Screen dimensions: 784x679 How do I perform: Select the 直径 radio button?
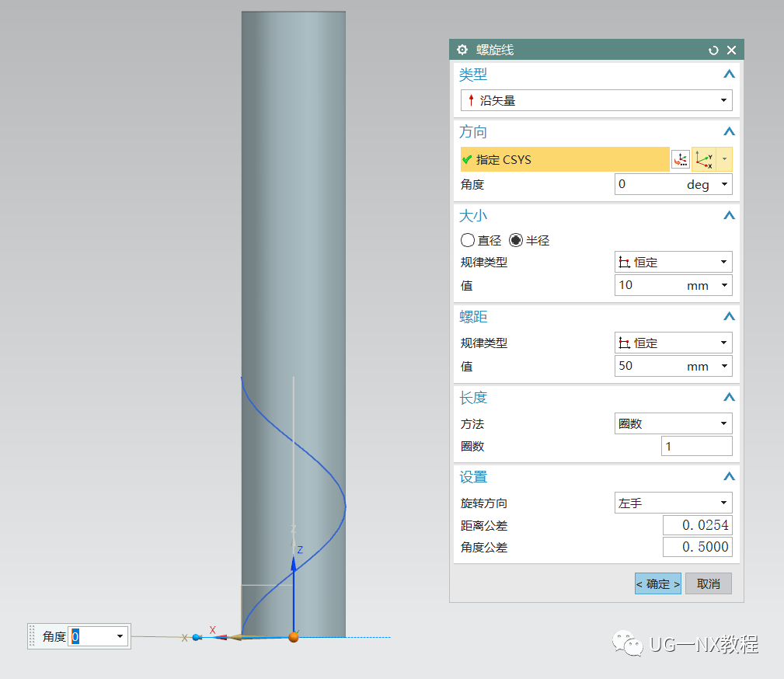[x=467, y=240]
